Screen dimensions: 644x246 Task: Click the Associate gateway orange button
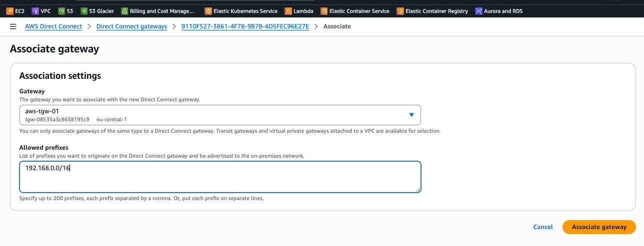599,227
